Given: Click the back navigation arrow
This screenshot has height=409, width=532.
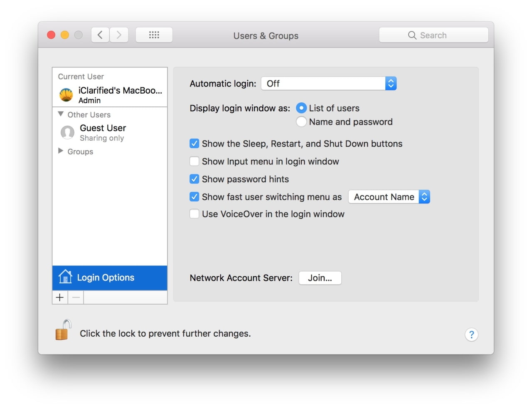Looking at the screenshot, I should (100, 35).
